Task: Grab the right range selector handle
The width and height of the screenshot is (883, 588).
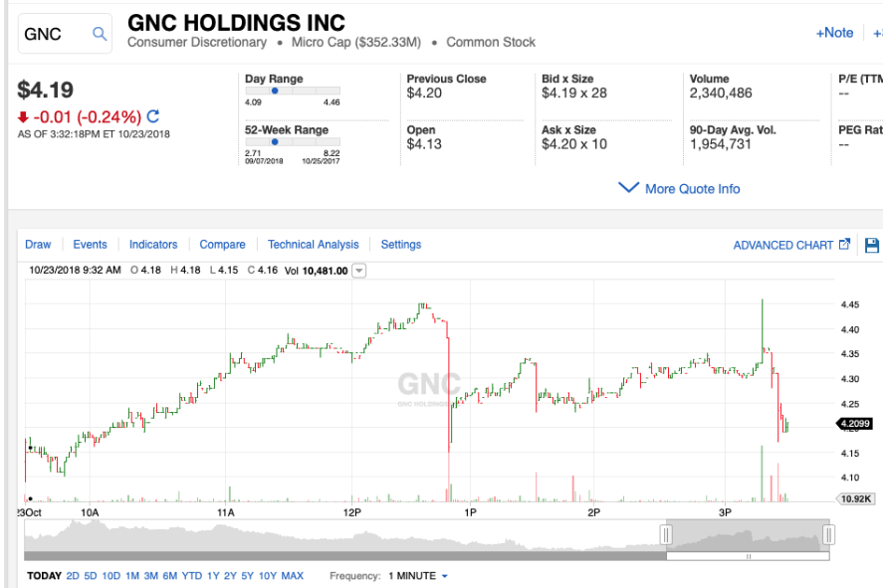Action: tap(828, 534)
